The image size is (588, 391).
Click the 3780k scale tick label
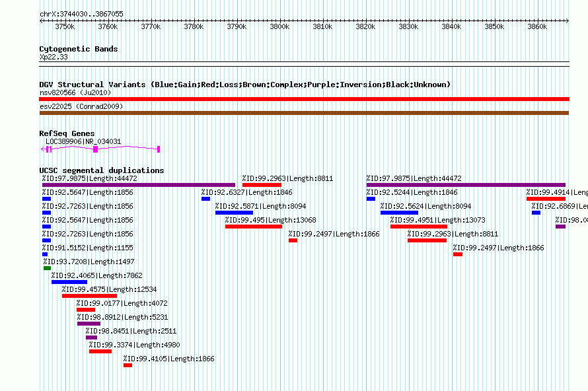(194, 26)
